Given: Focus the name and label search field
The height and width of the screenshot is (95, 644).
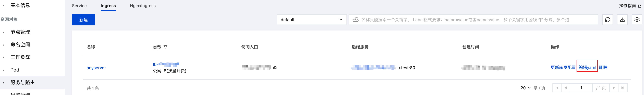Looking at the screenshot, I should point(473,20).
